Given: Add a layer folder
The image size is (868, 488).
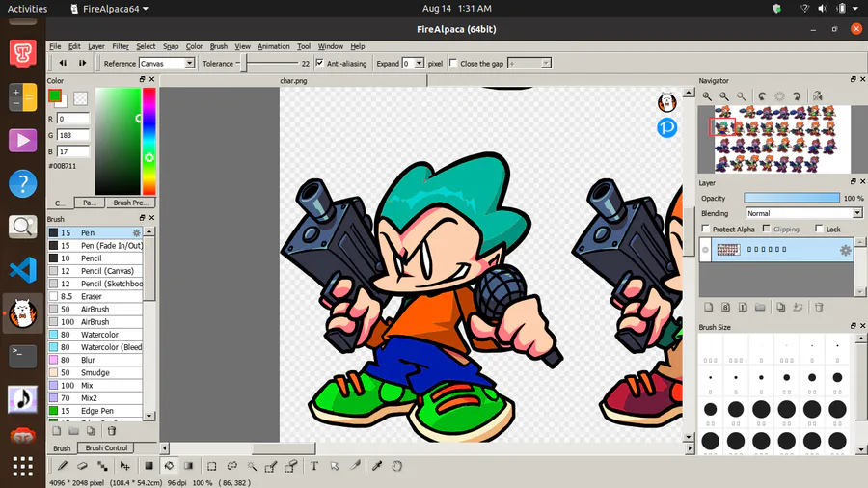Looking at the screenshot, I should pos(760,307).
